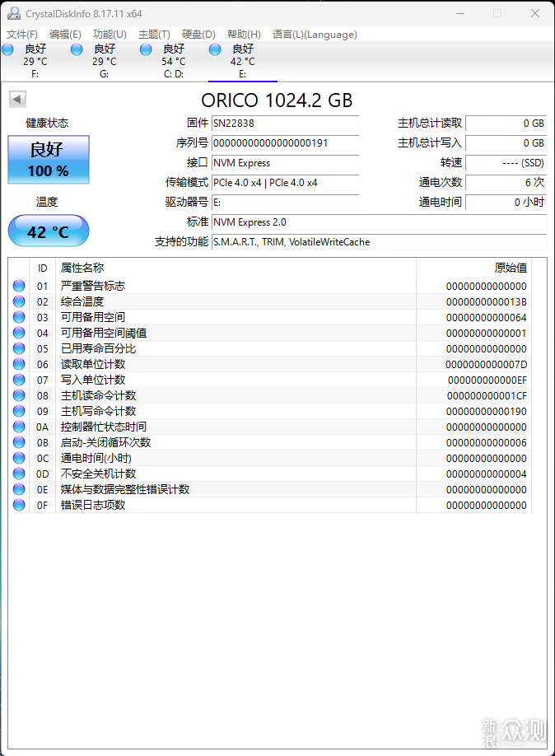The image size is (555, 756).
Task: Click status orb for attribute 08 主机读命令计数
Action: pyautogui.click(x=19, y=395)
